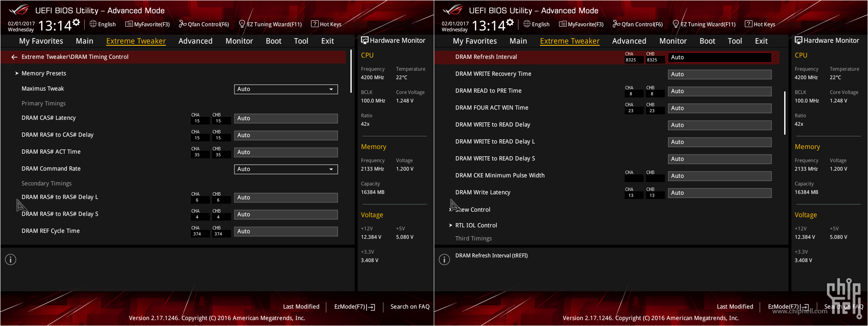The width and height of the screenshot is (868, 326).
Task: Select the DRAM WRITE to READ Delay S field
Action: coord(720,159)
